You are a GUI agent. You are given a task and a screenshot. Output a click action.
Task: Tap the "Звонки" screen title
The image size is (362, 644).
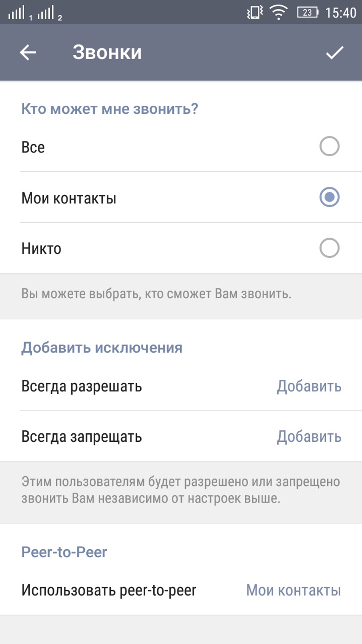click(107, 53)
